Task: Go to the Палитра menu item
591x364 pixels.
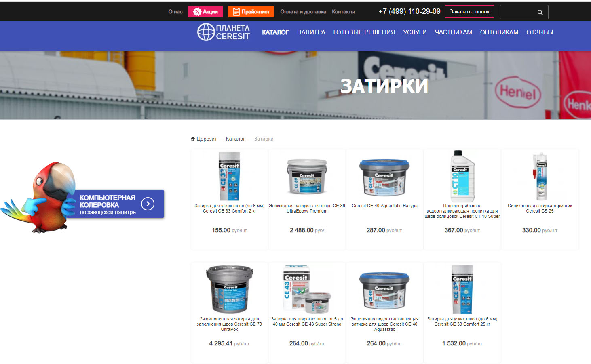Action: [x=311, y=32]
